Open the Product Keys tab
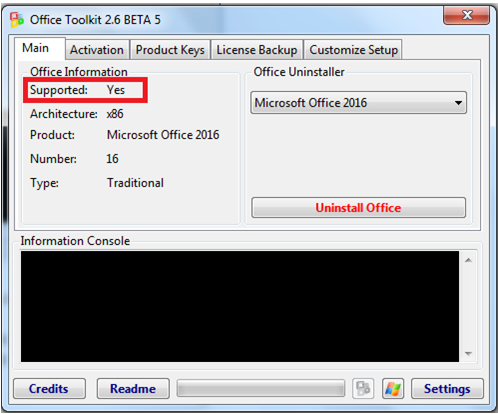The image size is (498, 414). pos(170,50)
